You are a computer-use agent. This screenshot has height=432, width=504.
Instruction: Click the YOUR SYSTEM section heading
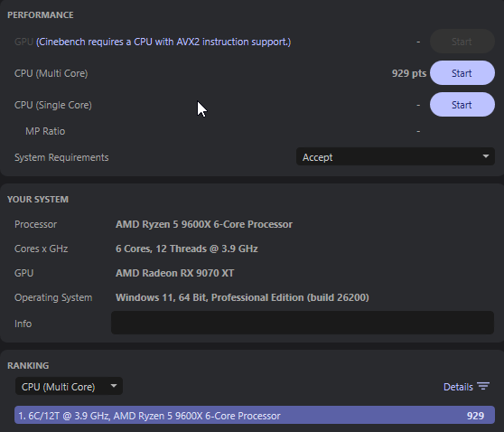(38, 200)
